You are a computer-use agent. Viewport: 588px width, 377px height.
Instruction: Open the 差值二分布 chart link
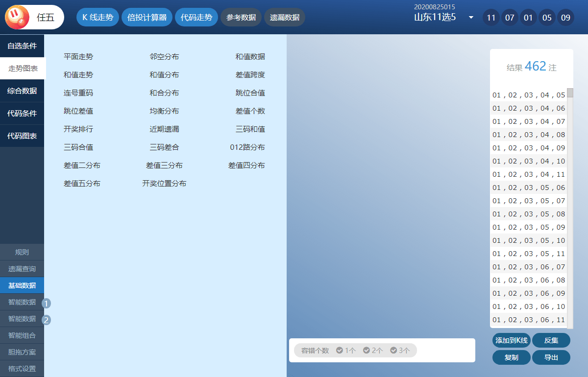[82, 165]
